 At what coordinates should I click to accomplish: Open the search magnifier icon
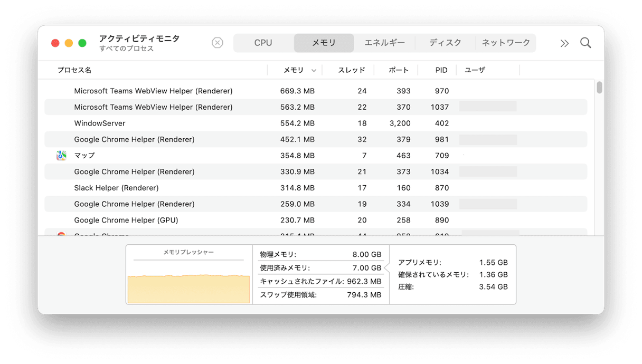pos(586,43)
